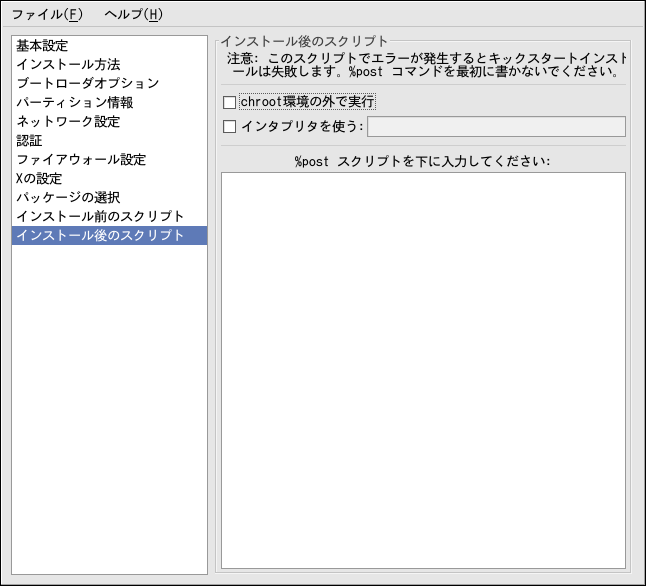Go to ブートローダオプション section
Screen dimensions: 646x586
[87, 84]
